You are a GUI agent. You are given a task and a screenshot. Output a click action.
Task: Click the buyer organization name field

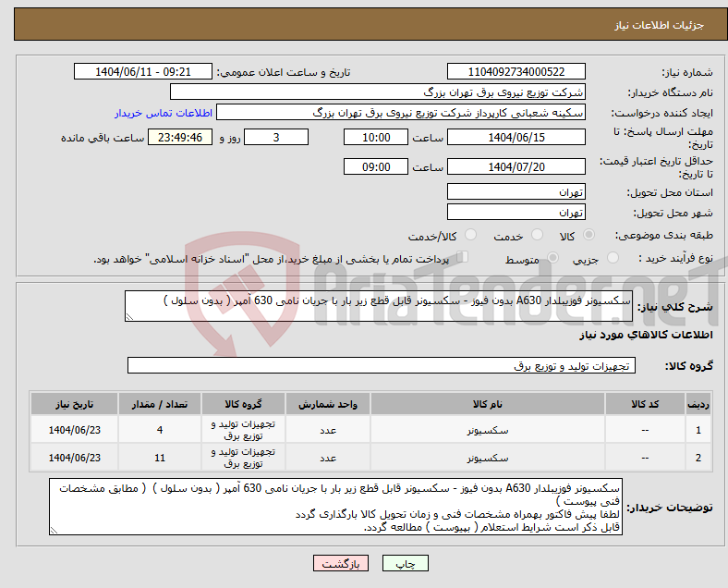pyautogui.click(x=378, y=92)
